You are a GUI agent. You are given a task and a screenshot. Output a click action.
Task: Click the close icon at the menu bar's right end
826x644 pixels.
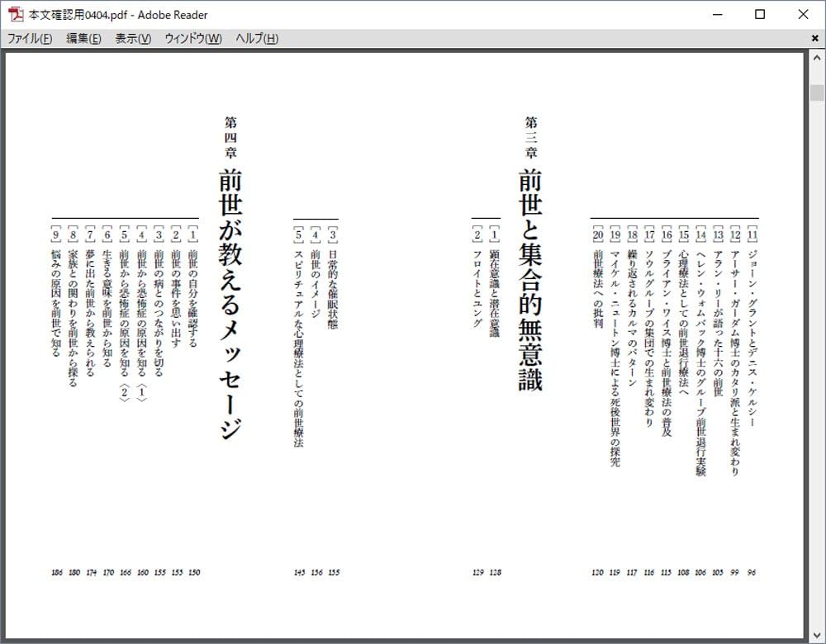coord(814,38)
